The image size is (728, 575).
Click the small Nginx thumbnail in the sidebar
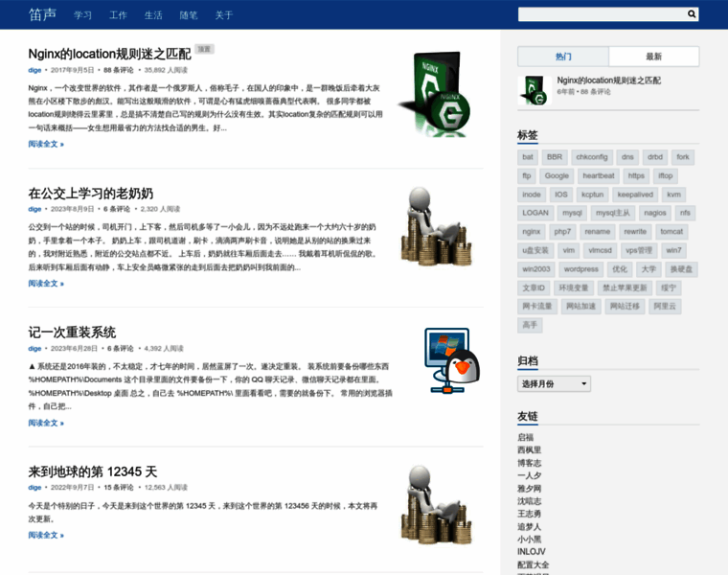(x=533, y=90)
